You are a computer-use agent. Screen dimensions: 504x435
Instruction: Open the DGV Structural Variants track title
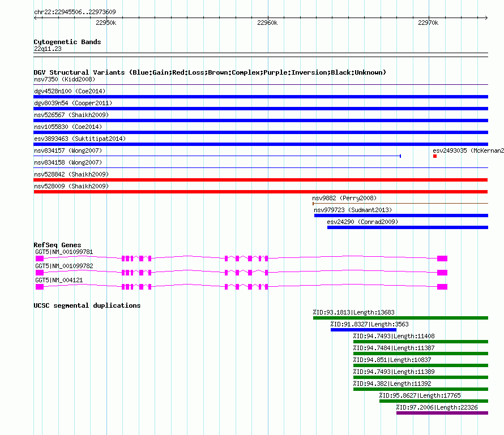[210, 72]
